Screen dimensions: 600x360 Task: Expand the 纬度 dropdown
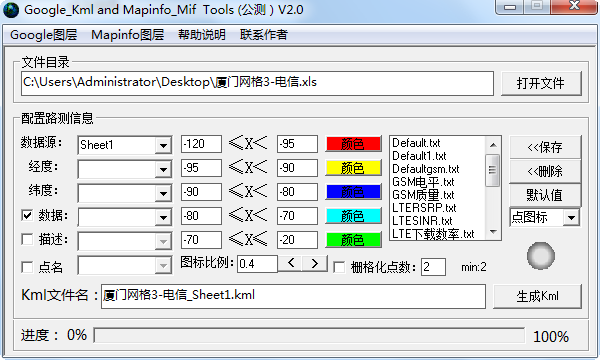click(x=163, y=193)
